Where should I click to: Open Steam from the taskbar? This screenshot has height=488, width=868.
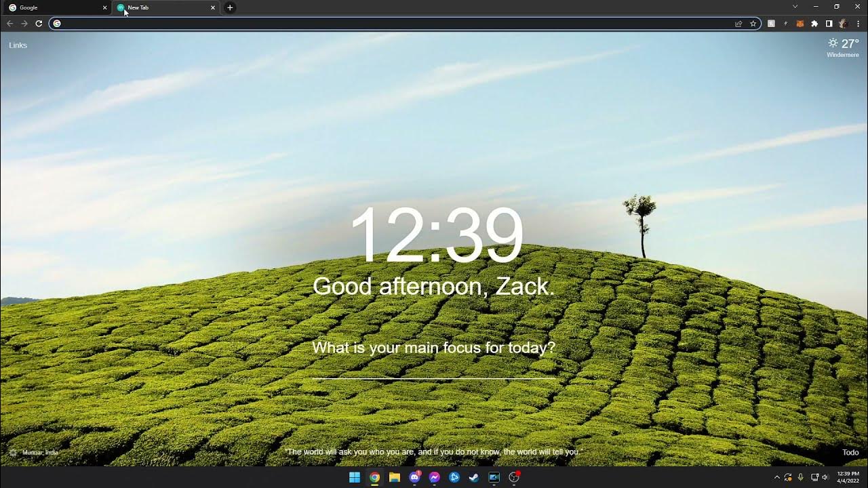point(474,477)
